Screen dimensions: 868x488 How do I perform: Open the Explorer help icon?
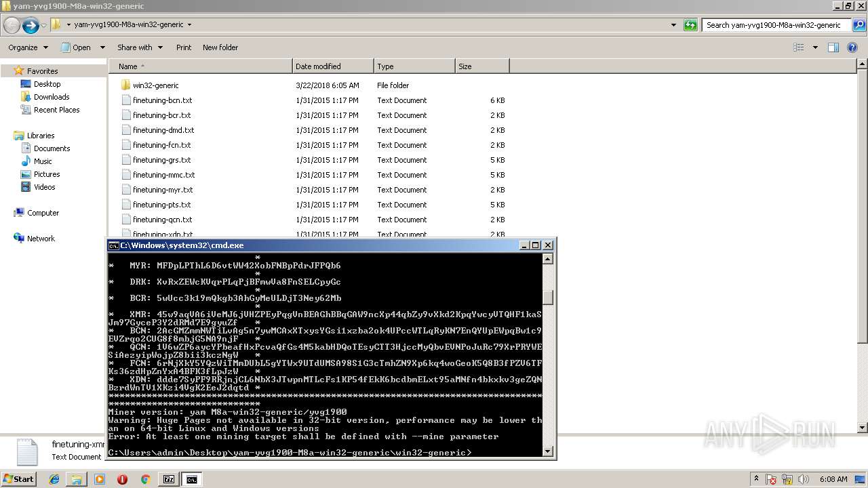click(x=853, y=47)
